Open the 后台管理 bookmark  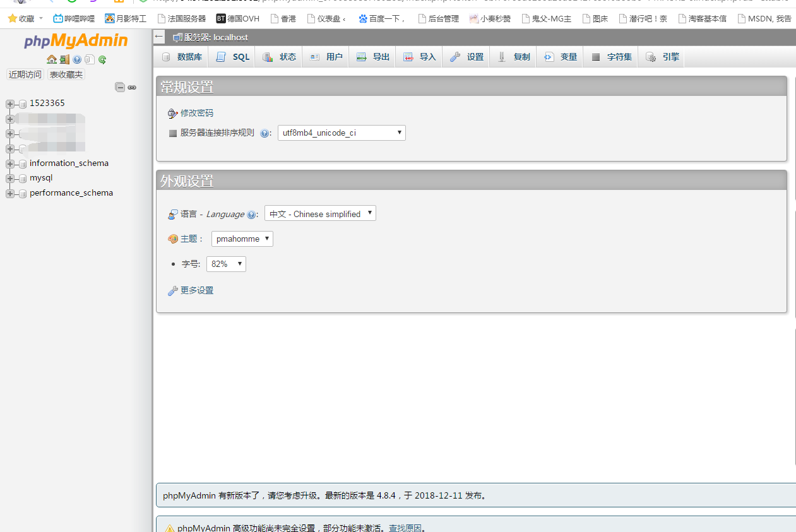438,18
